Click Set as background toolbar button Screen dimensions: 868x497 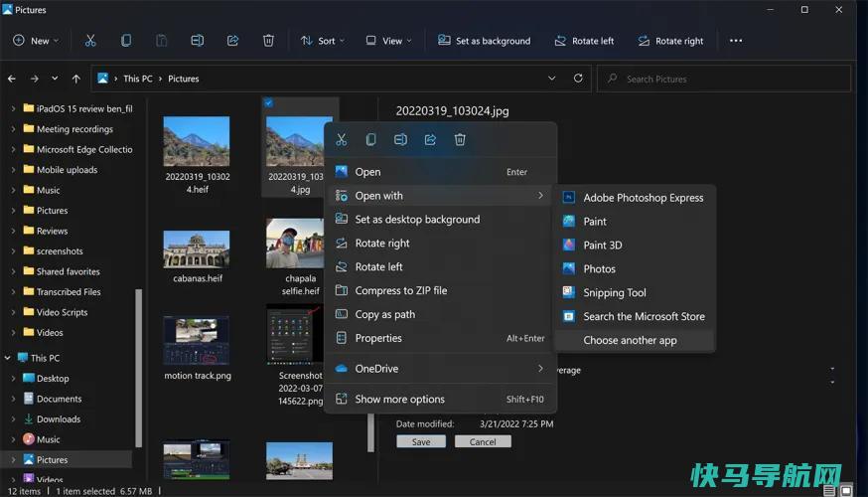pos(485,41)
